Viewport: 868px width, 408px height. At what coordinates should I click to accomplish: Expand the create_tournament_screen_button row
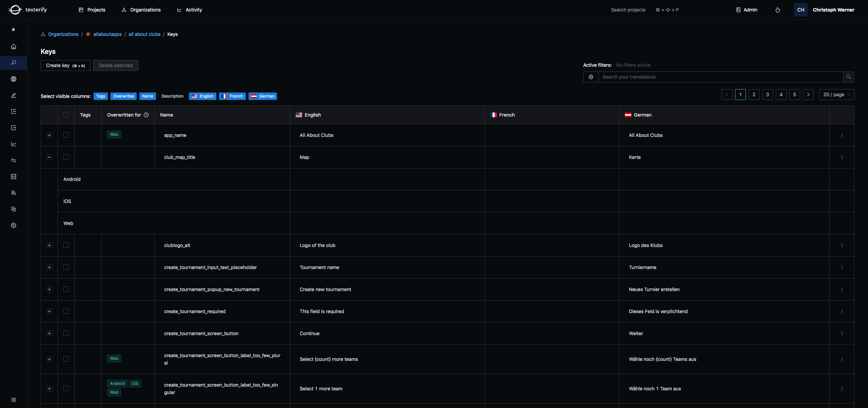point(50,333)
